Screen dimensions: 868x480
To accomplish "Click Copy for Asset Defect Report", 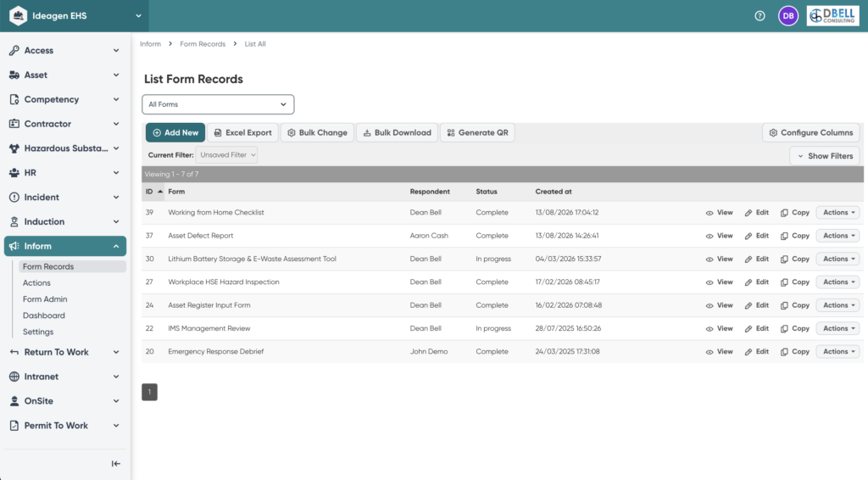I will [794, 236].
